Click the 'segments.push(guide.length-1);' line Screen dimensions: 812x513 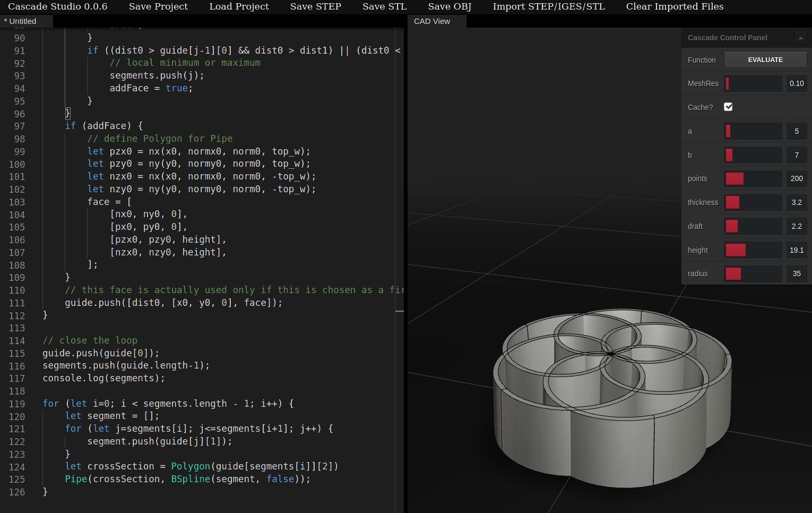tap(126, 365)
